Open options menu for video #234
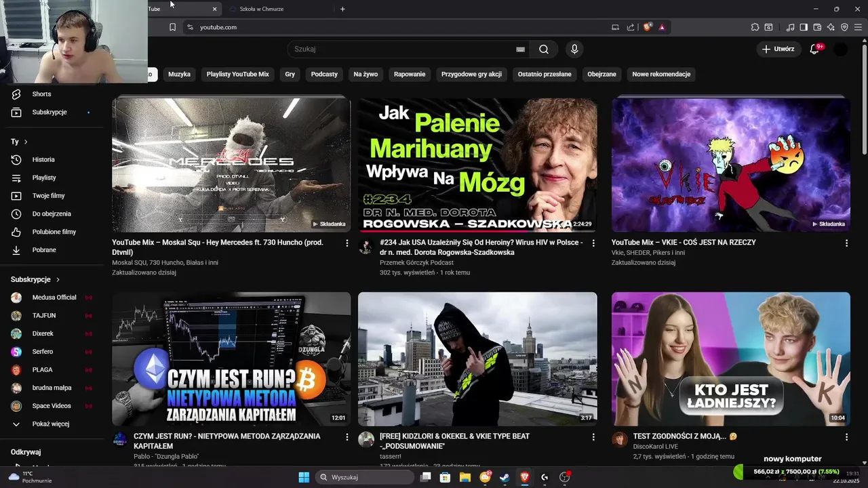Viewport: 868px width, 488px height. [x=593, y=243]
